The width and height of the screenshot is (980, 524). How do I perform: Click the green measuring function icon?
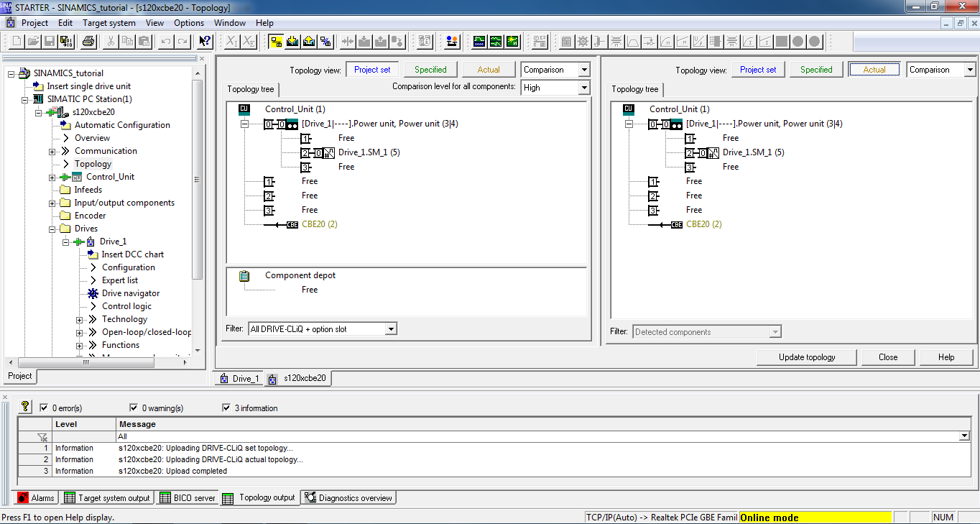point(496,41)
